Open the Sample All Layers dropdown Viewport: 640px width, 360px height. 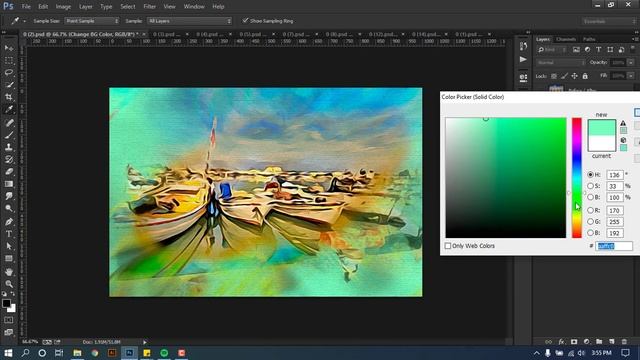click(x=189, y=21)
